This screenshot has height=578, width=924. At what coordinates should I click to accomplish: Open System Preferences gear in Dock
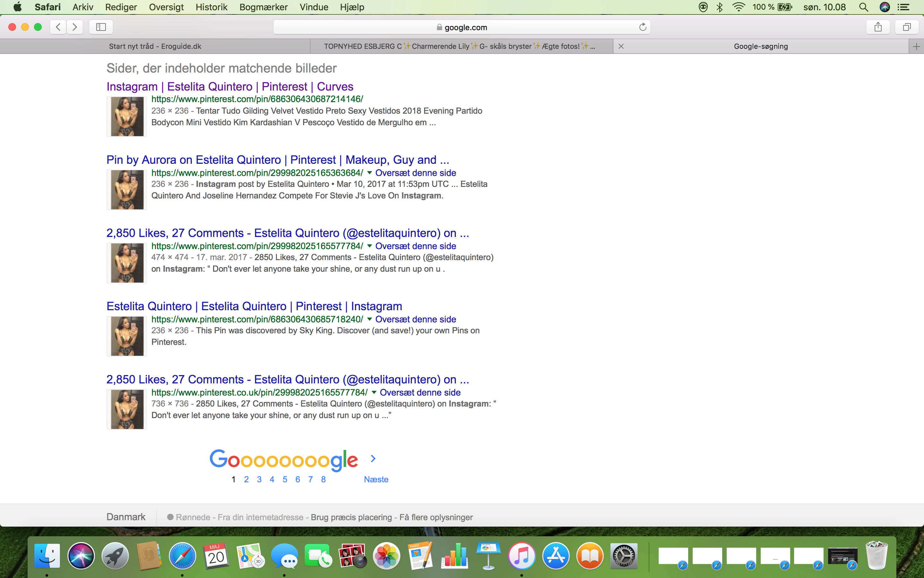coord(624,556)
